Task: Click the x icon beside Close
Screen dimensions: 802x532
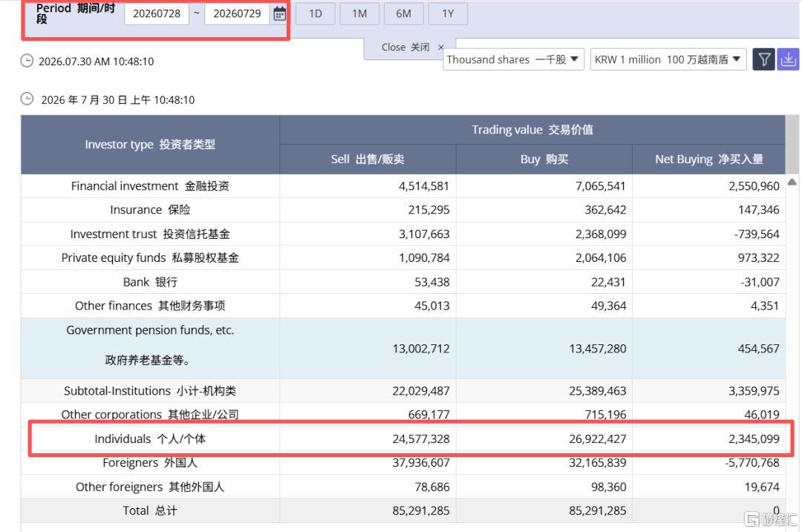Action: click(x=441, y=47)
